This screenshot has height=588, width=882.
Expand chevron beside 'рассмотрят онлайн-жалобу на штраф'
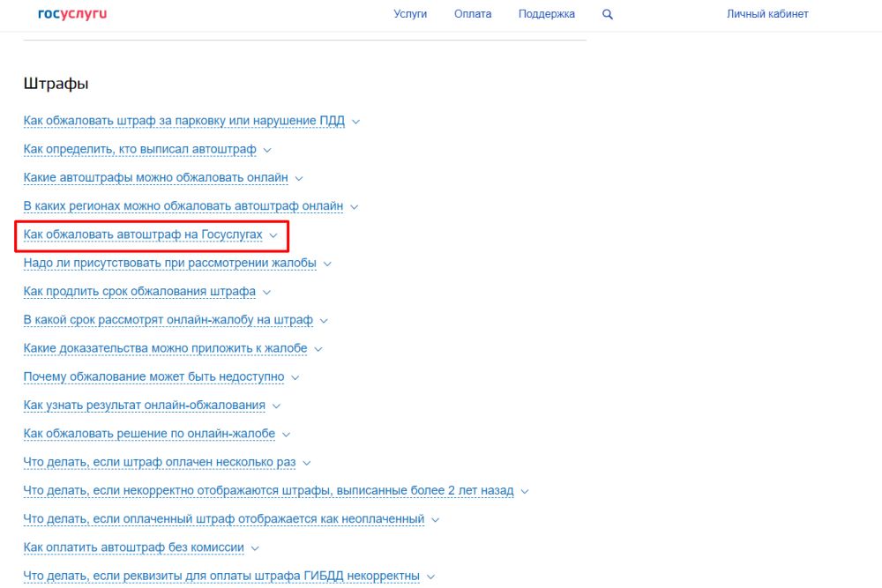tap(324, 320)
